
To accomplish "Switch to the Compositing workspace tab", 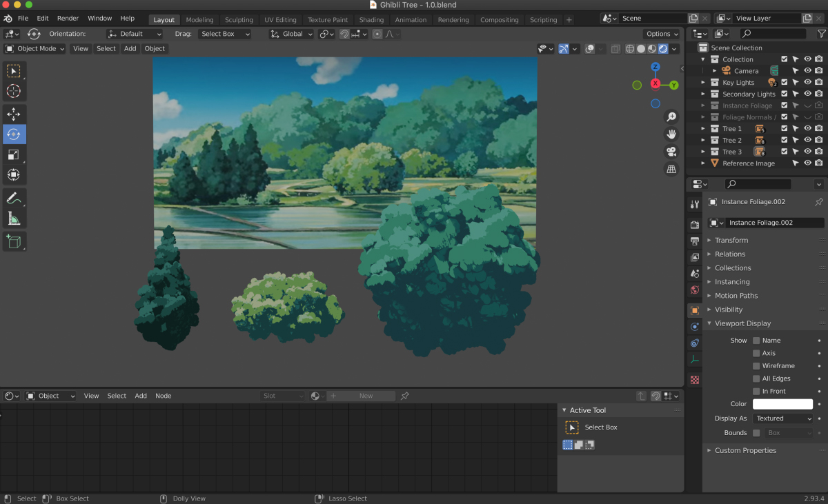I will coord(499,20).
